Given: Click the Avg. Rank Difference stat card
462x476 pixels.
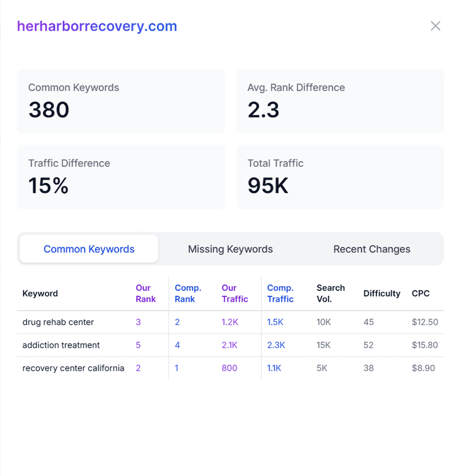Looking at the screenshot, I should tap(340, 101).
